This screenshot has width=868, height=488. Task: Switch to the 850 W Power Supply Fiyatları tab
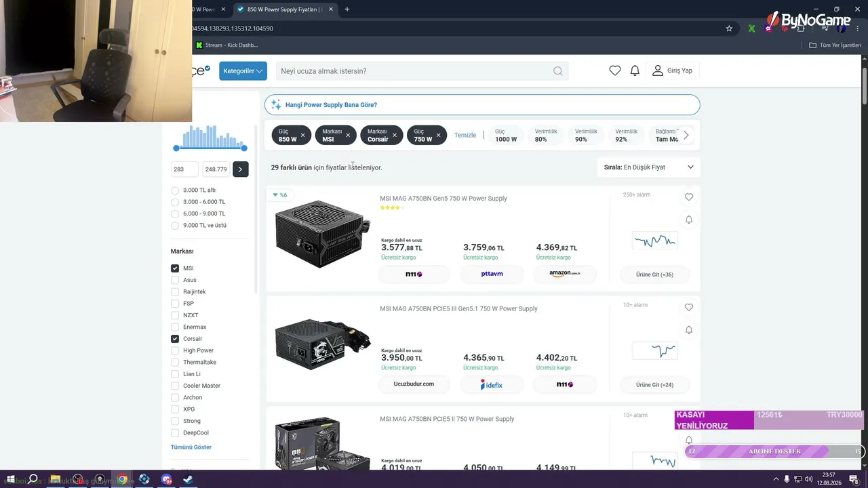point(285,9)
